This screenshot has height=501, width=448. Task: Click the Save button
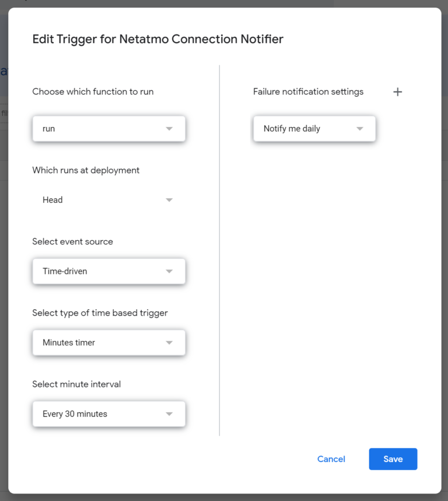click(393, 459)
